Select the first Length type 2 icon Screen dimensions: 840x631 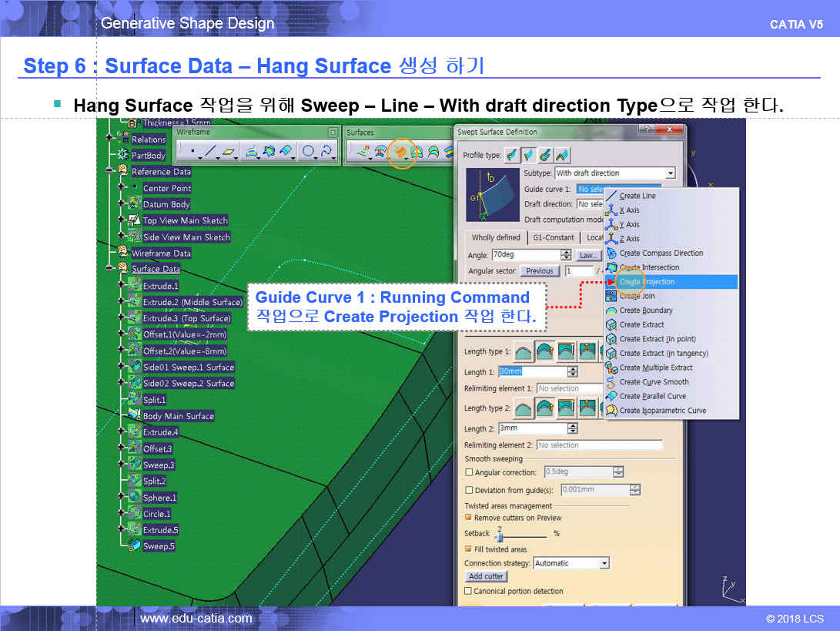pyautogui.click(x=524, y=408)
